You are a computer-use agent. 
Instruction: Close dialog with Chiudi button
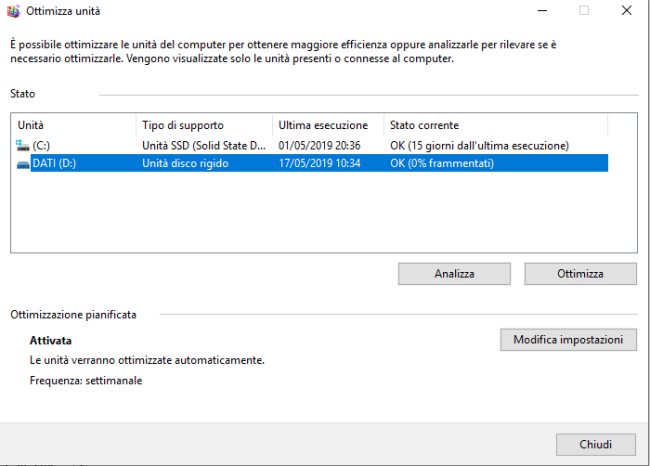pos(596,444)
